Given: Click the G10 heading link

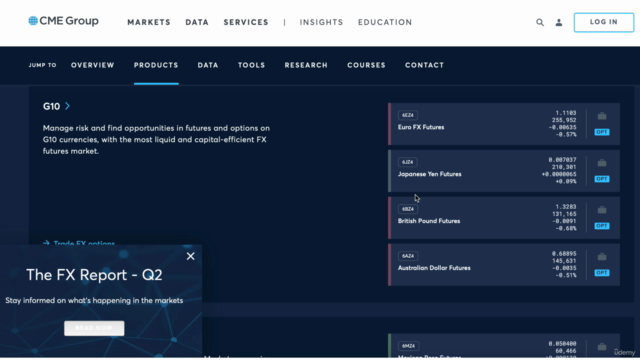Looking at the screenshot, I should coord(51,107).
